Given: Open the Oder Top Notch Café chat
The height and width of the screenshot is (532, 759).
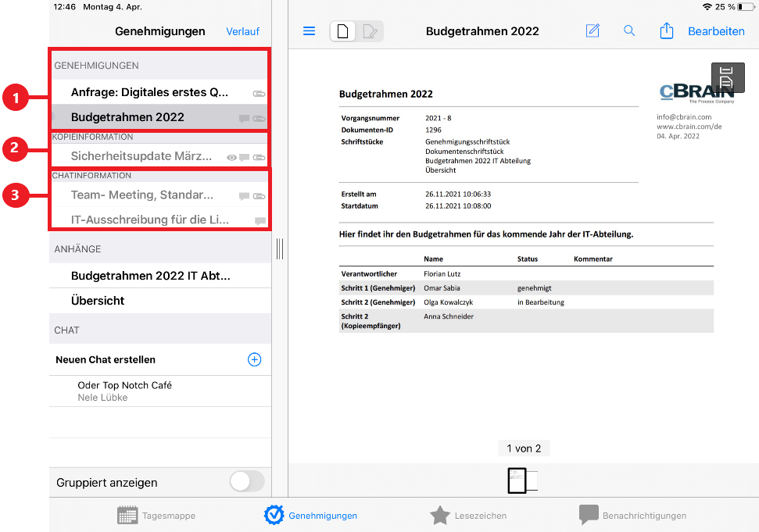Looking at the screenshot, I should click(x=125, y=391).
